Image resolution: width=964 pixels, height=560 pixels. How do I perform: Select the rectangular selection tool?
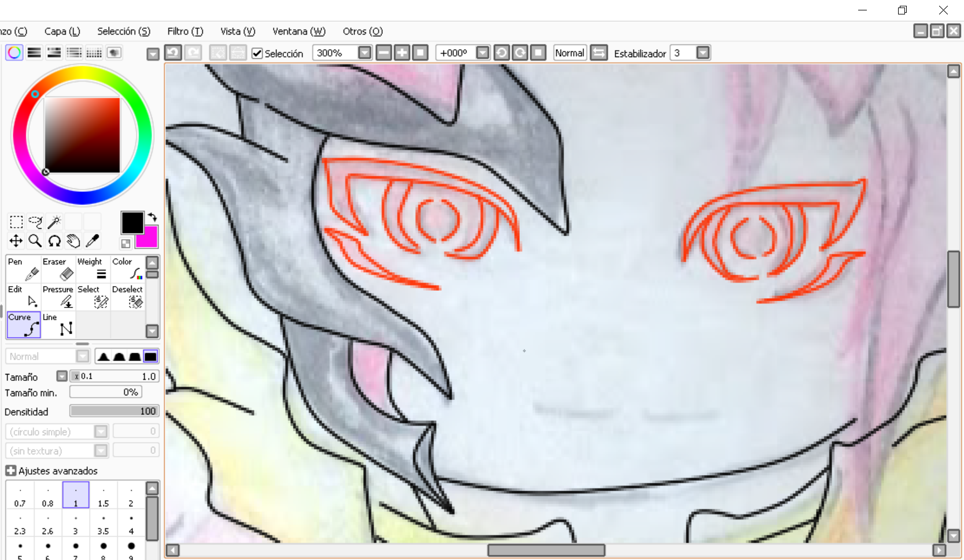[x=16, y=222]
